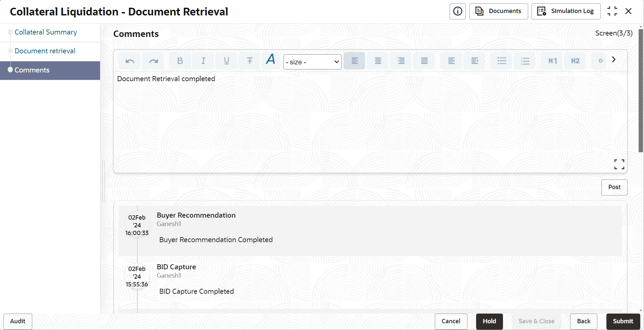Screen dimensions: 644x330
Task: Insert a bulleted list
Action: [x=502, y=61]
